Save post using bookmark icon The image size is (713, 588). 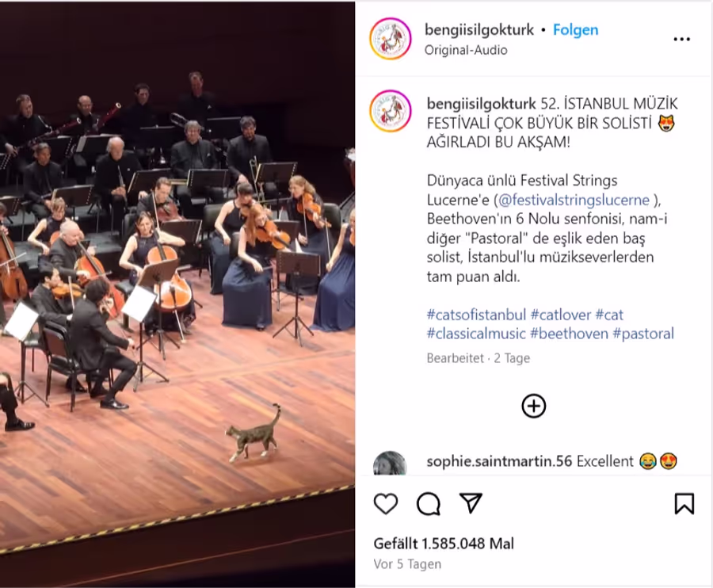pyautogui.click(x=684, y=504)
